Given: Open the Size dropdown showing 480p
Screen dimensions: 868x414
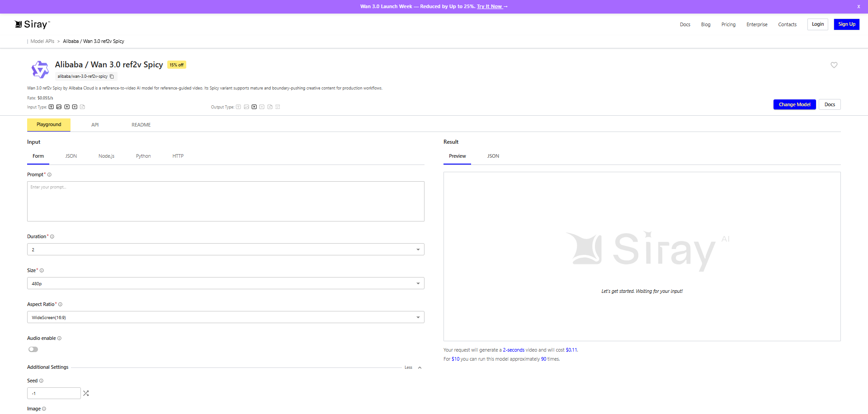Looking at the screenshot, I should pos(226,283).
